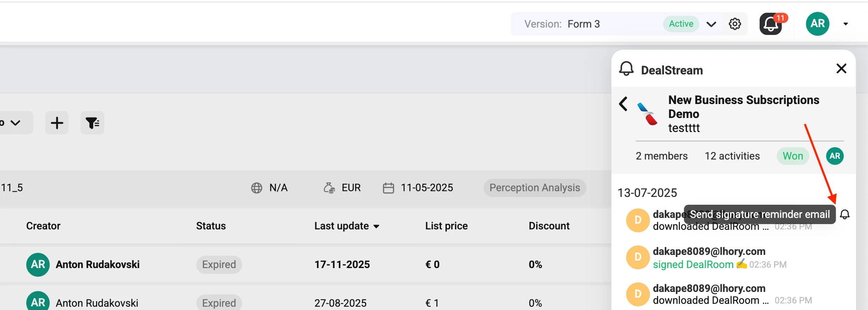Expand the Form 3 version dropdown
Viewport: 868px width, 310px height.
click(x=711, y=24)
